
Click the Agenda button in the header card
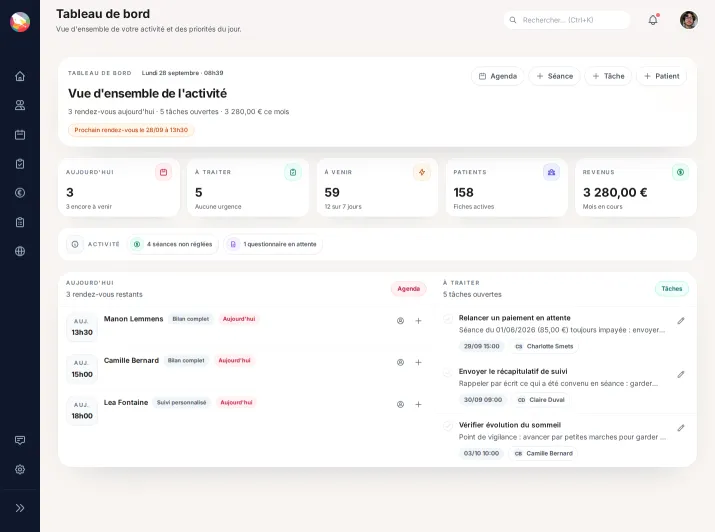(497, 76)
